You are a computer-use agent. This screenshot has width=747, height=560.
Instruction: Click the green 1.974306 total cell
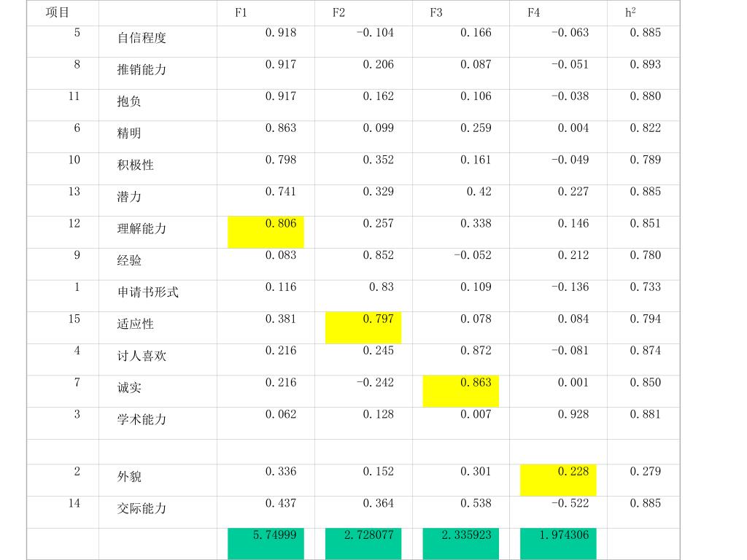[558, 544]
